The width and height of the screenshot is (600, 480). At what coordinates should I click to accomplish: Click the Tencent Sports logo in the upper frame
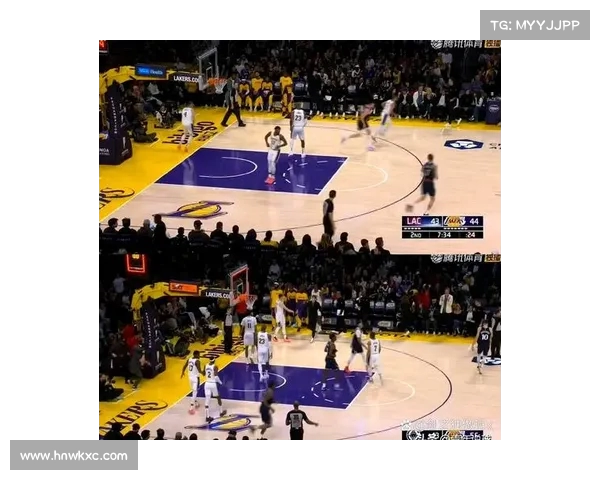coord(464,44)
